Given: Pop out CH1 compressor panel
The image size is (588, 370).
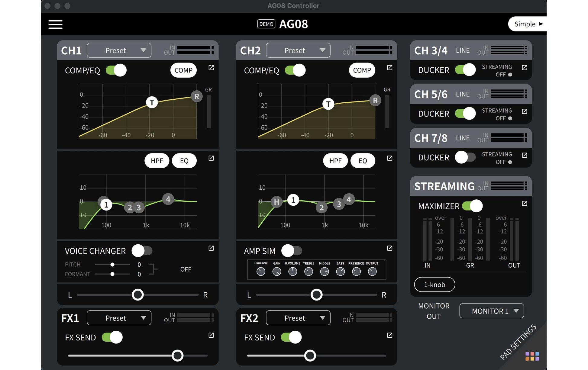Looking at the screenshot, I should tap(211, 68).
